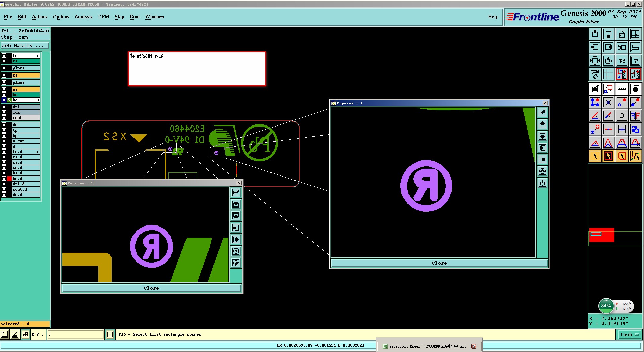
Task: Toggle the 'drl' layer checkbox
Action: (4, 107)
